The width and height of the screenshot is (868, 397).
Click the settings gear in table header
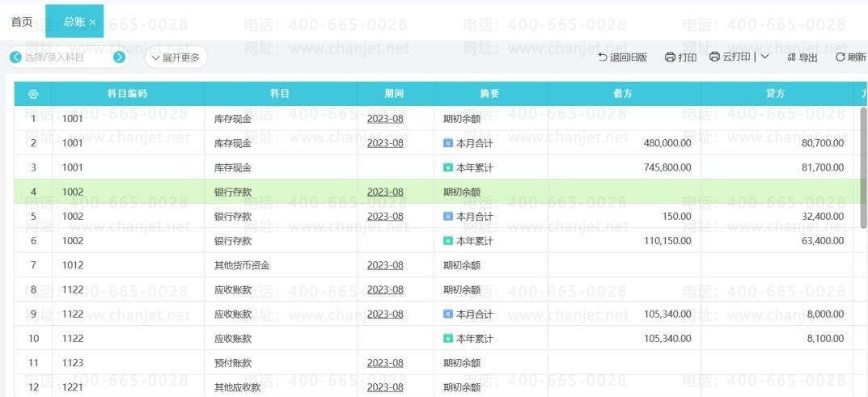tap(33, 94)
